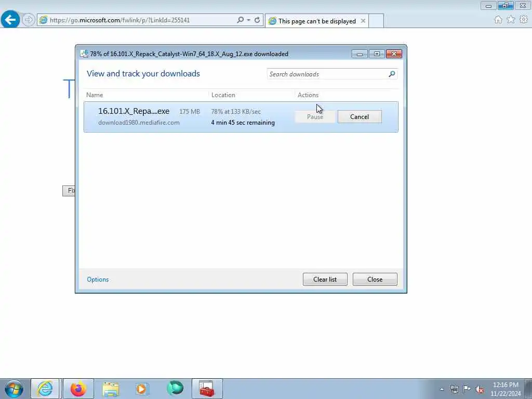The width and height of the screenshot is (532, 399).
Task: Cancel the 16.101.X_Repa....exe download
Action: pos(360,117)
